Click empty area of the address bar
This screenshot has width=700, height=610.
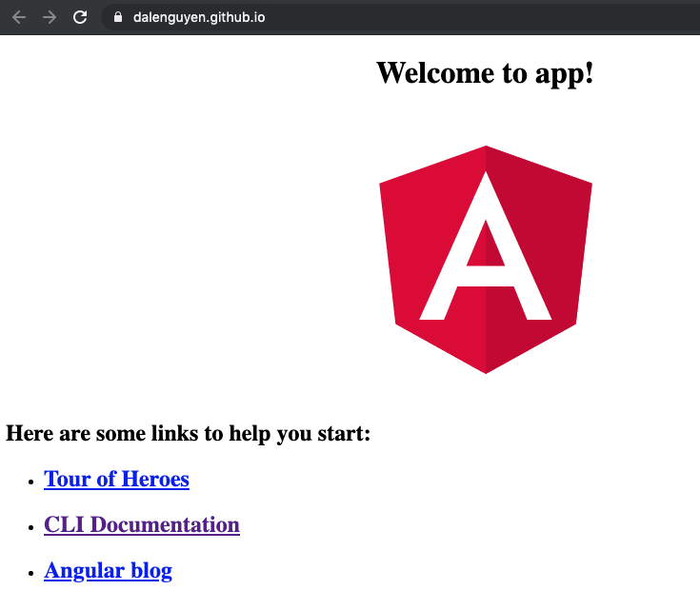(482, 17)
